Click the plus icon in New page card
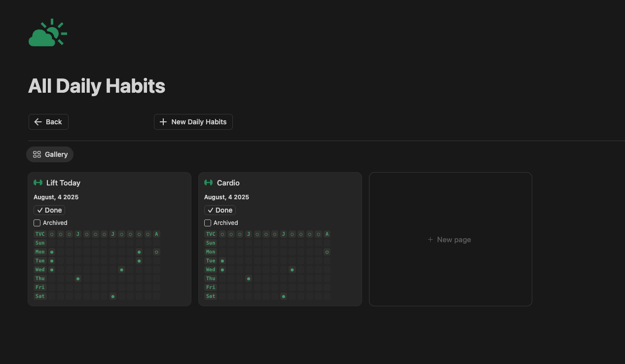The width and height of the screenshot is (625, 364). click(x=430, y=240)
